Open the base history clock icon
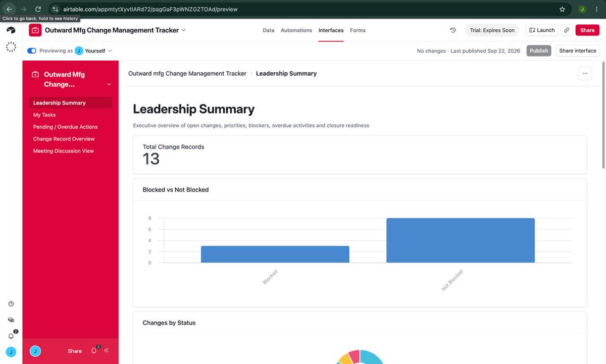Viewport: 606px width, 364px height. pos(453,30)
